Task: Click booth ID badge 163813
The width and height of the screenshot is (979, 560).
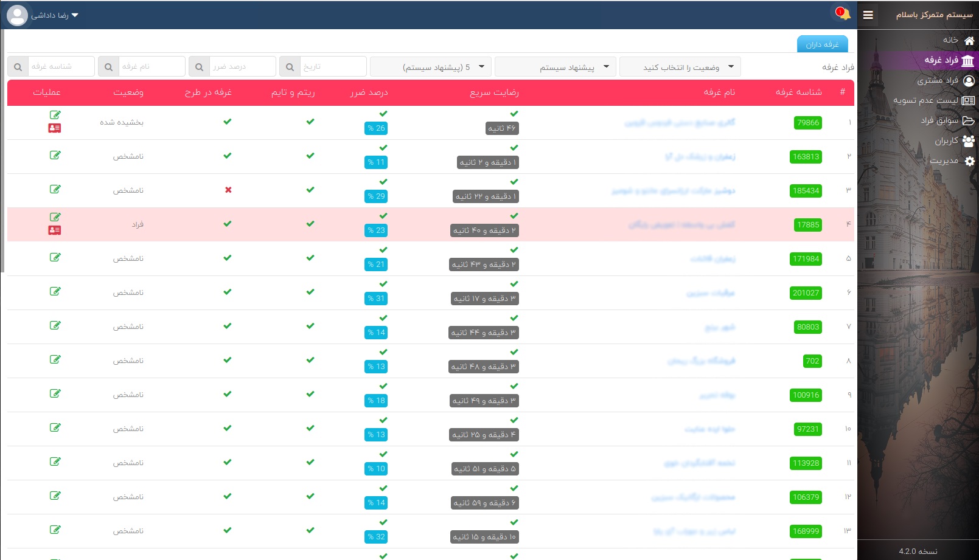Action: click(806, 156)
